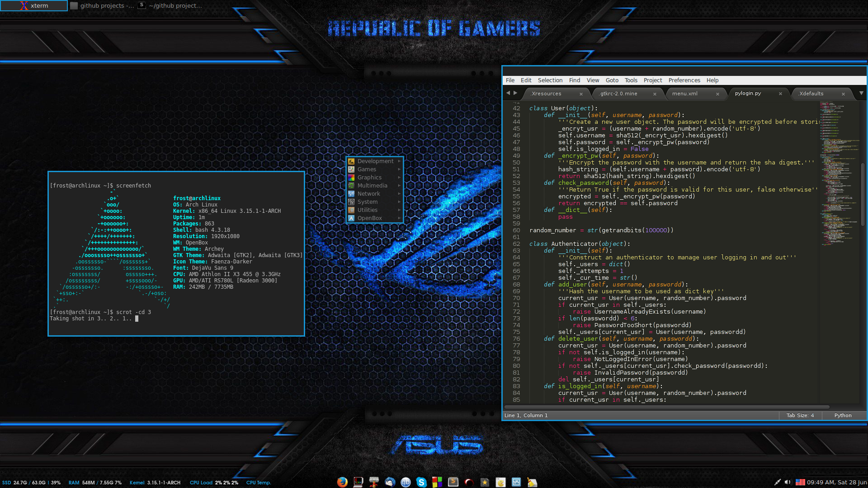
Task: Open the tab list dropdown arrow in the editor
Action: pyautogui.click(x=861, y=93)
